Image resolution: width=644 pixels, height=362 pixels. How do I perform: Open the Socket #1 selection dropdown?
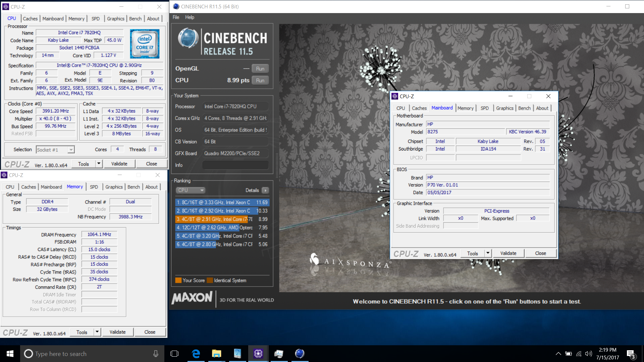(x=55, y=150)
